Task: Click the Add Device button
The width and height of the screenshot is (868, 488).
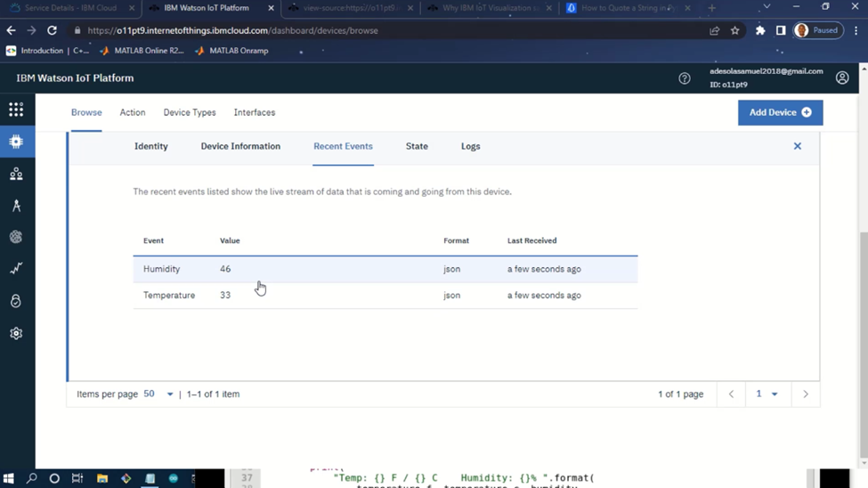Action: 780,112
